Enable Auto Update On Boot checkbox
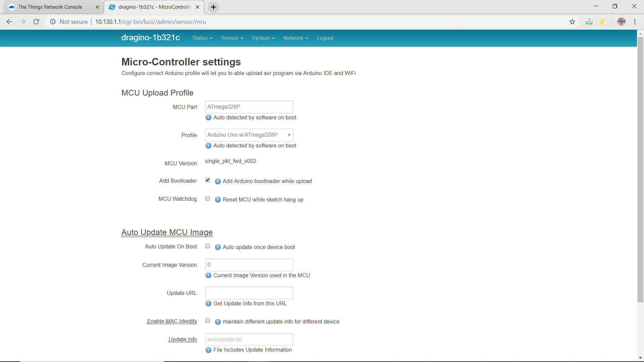The image size is (644, 362). pyautogui.click(x=208, y=246)
